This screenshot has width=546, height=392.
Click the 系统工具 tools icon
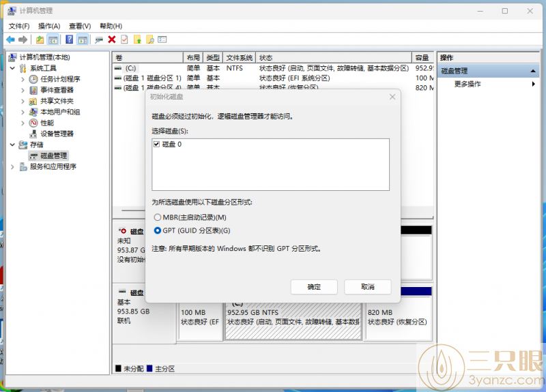coord(23,68)
